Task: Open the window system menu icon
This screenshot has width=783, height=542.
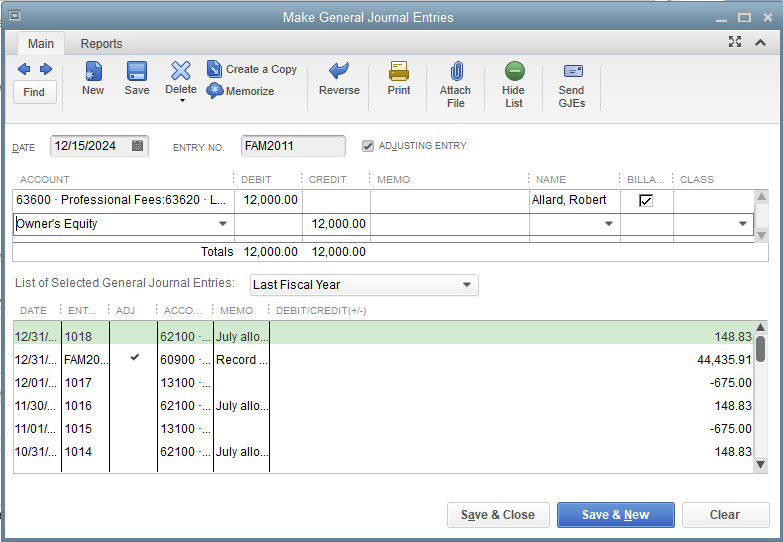Action: [14, 16]
